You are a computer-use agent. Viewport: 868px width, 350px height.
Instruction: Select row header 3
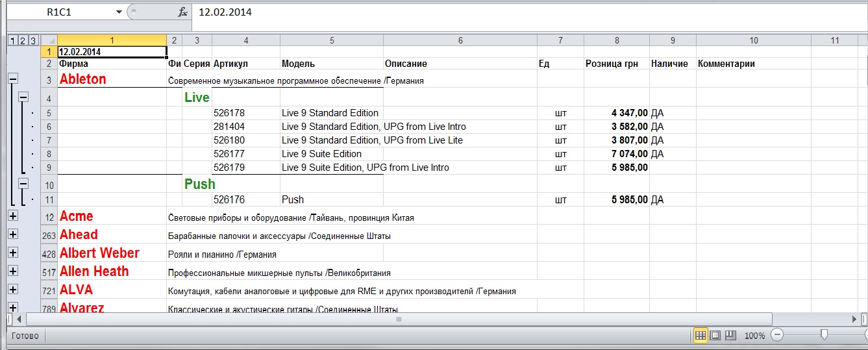click(49, 79)
